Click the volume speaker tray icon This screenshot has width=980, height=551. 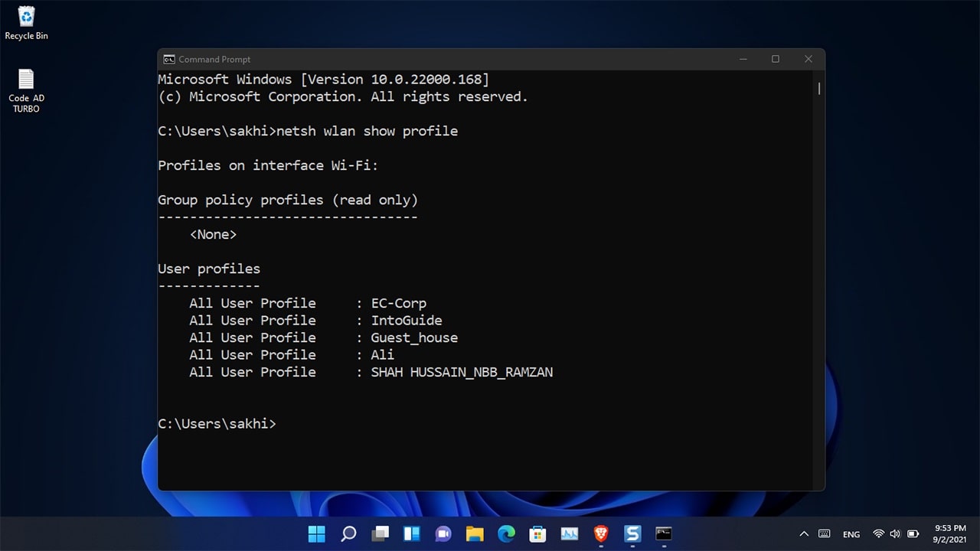pyautogui.click(x=895, y=534)
